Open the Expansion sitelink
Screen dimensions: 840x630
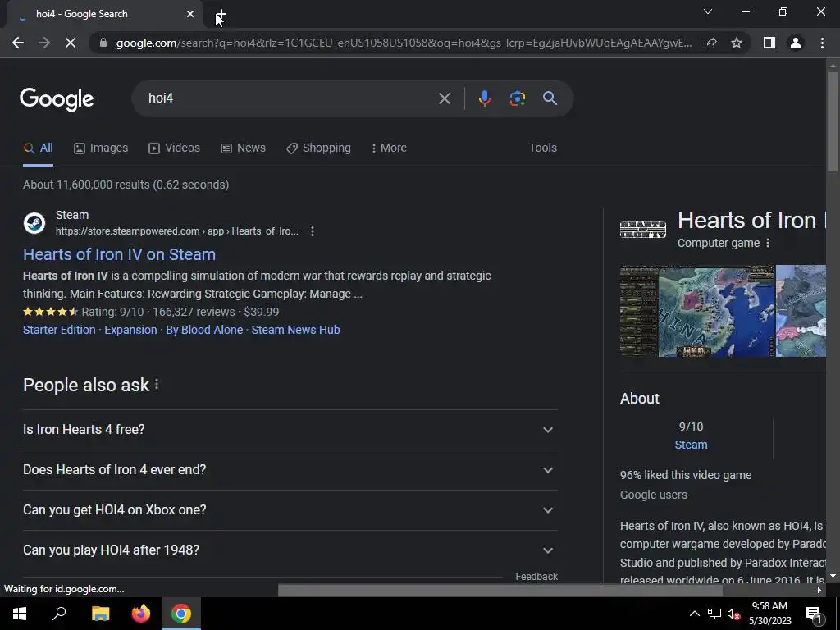130,330
